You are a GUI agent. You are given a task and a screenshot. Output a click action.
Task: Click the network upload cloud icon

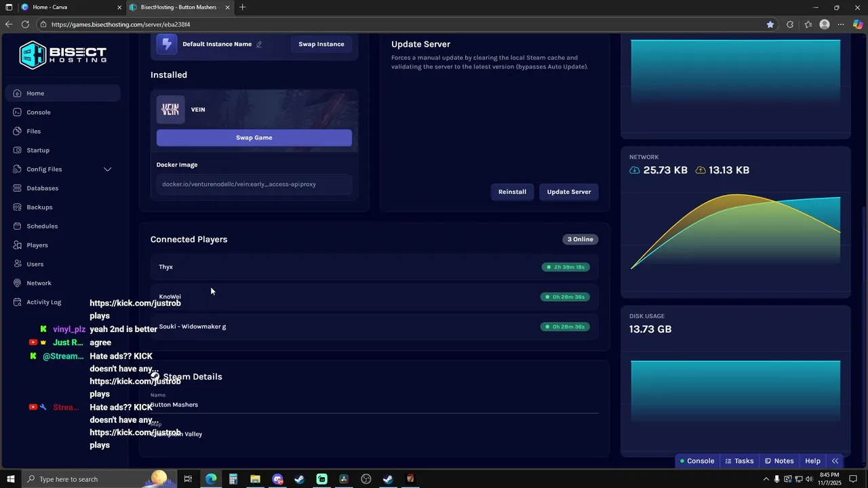701,170
